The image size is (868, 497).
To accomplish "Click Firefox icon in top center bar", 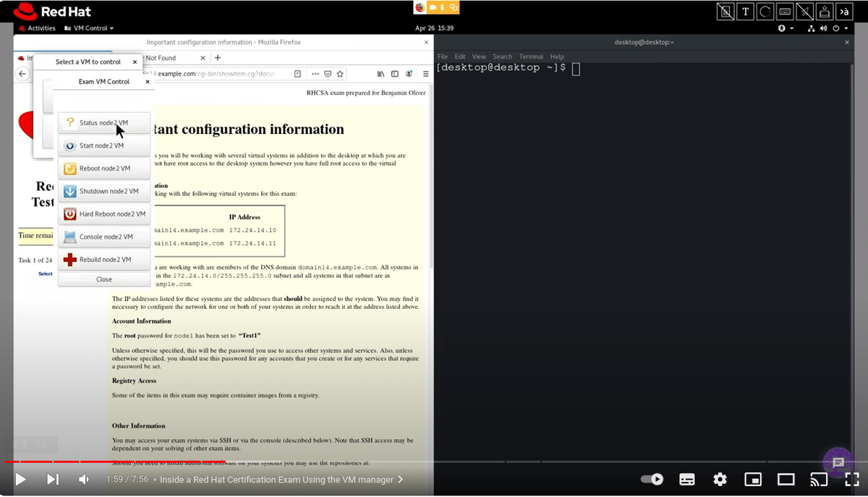I will [420, 7].
